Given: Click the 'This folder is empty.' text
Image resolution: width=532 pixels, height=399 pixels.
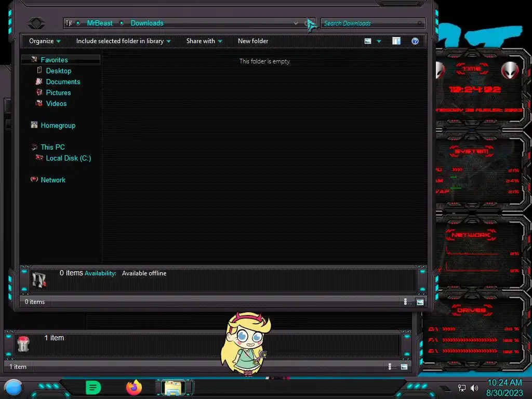Looking at the screenshot, I should [265, 61].
